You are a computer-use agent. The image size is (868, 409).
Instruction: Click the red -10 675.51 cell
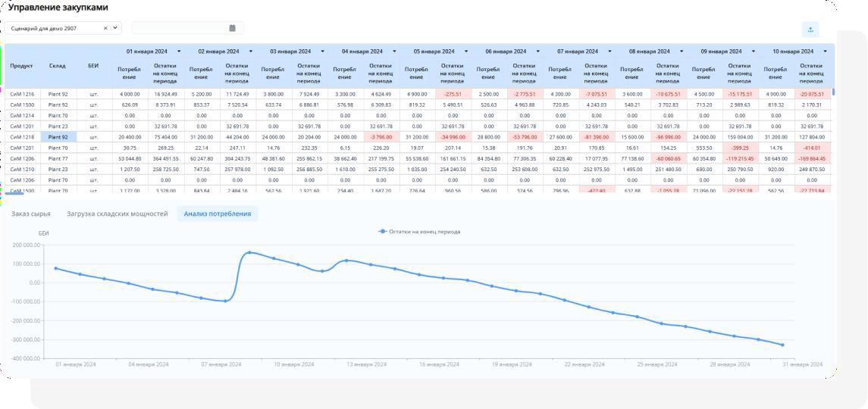point(668,94)
